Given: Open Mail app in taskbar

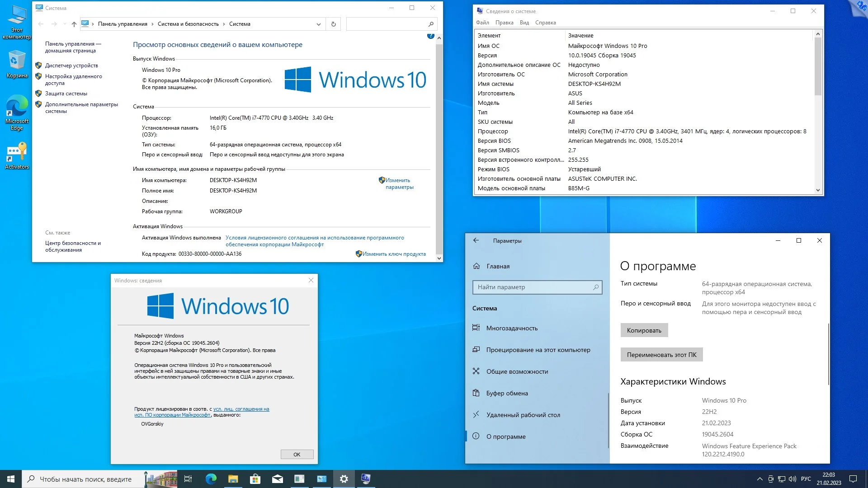Looking at the screenshot, I should coord(278,479).
